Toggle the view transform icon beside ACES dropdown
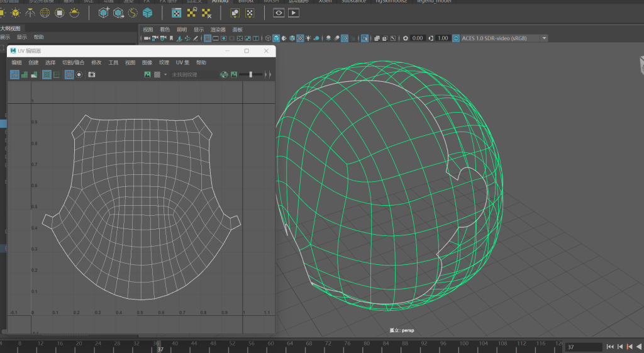 point(456,38)
